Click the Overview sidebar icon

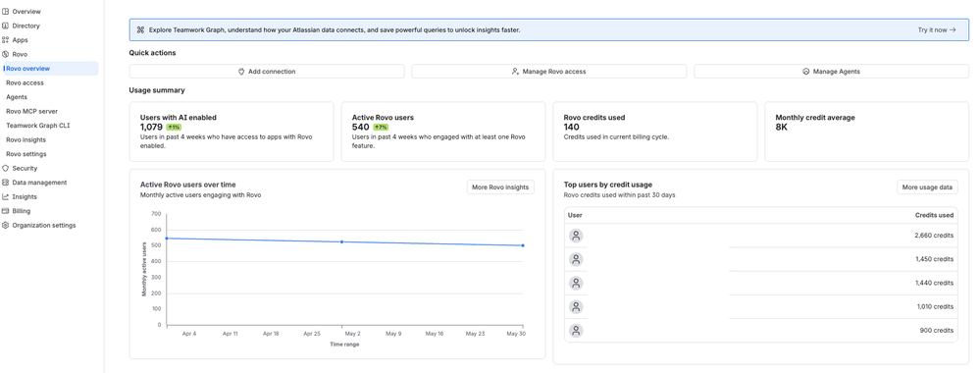point(6,11)
